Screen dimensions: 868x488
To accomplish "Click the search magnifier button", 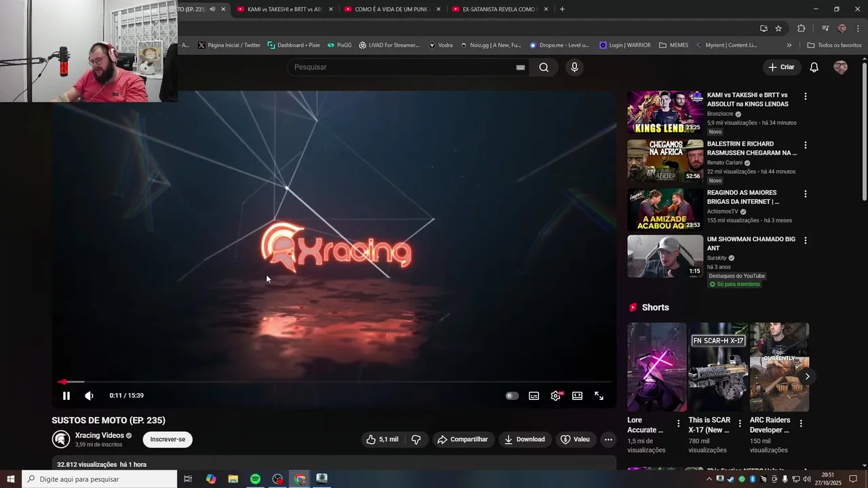I will click(544, 67).
